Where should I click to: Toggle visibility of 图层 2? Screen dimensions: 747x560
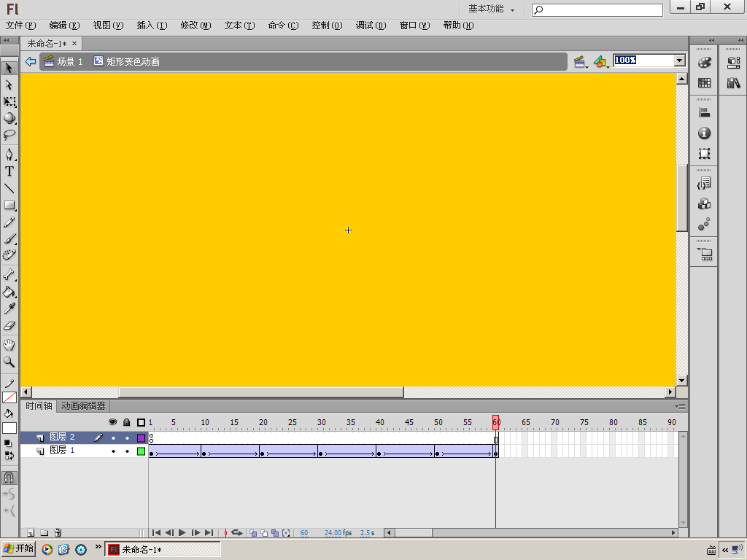(113, 437)
